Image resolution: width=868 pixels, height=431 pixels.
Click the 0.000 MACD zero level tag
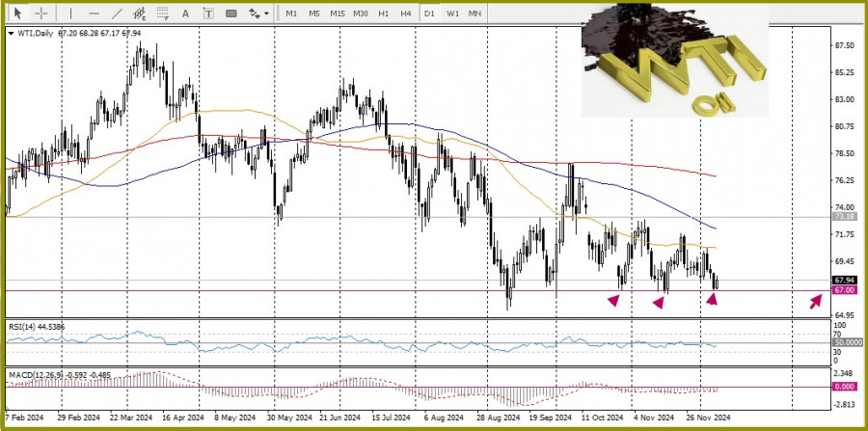pos(843,387)
